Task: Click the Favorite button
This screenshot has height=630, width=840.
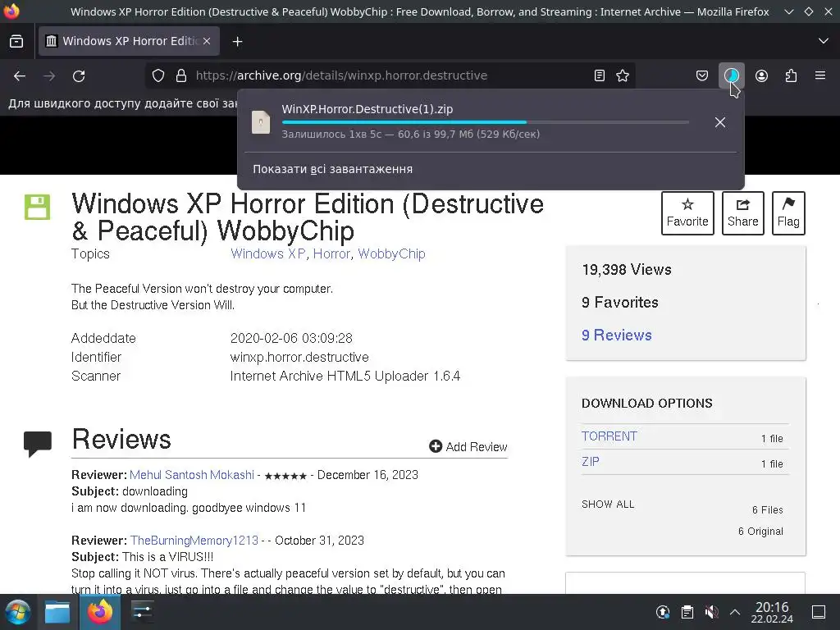Action: pos(687,213)
